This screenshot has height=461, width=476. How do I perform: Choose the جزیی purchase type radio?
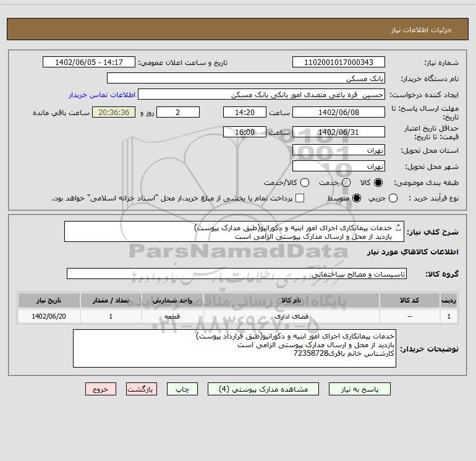[x=393, y=198]
